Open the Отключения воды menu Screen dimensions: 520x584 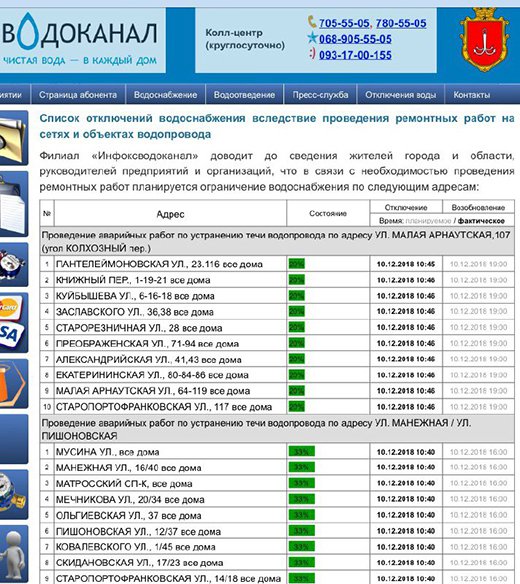[400, 95]
